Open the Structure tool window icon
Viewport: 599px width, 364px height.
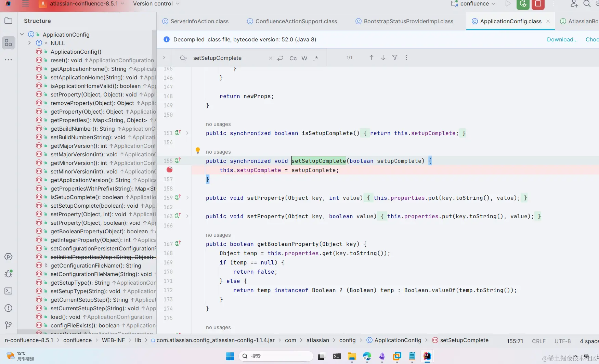[9, 43]
